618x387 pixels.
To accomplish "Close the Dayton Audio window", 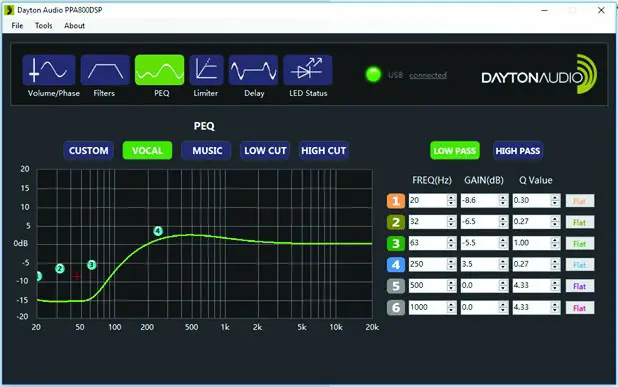I will pos(601,10).
